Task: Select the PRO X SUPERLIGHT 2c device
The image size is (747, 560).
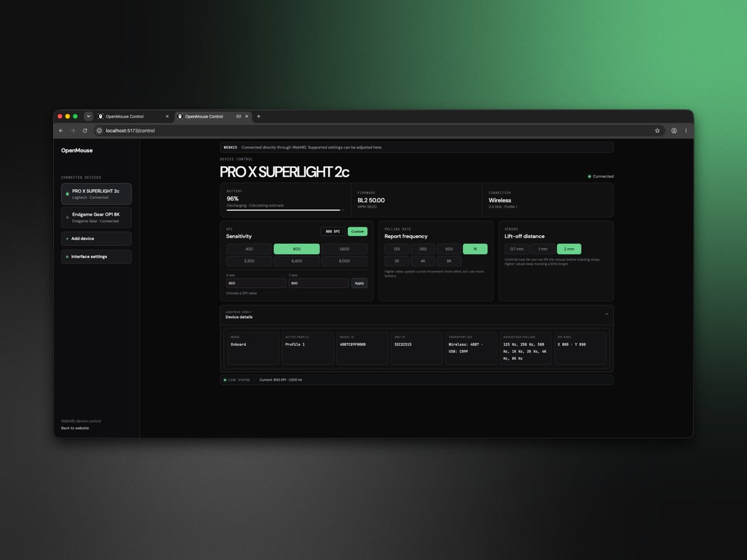Action: coord(96,194)
